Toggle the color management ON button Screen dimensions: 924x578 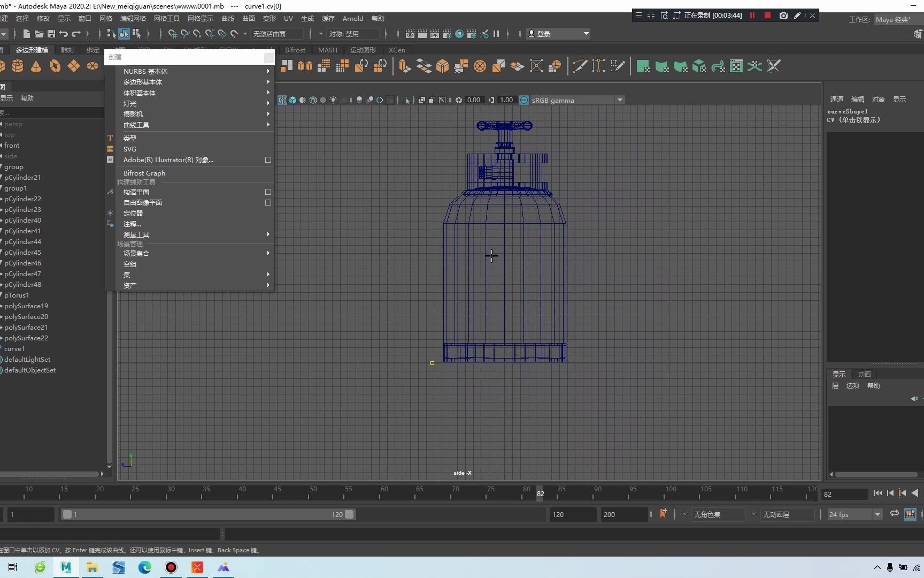pos(524,100)
